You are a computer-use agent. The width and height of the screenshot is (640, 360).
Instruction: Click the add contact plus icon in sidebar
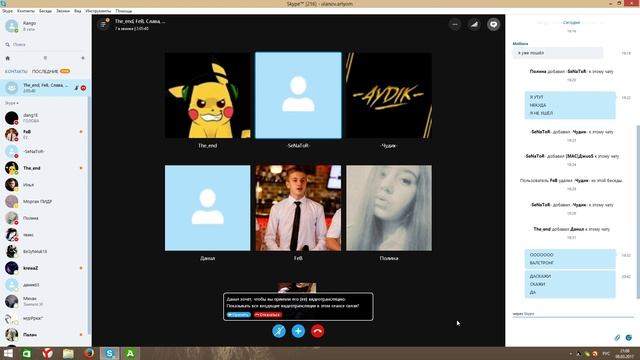tap(83, 58)
